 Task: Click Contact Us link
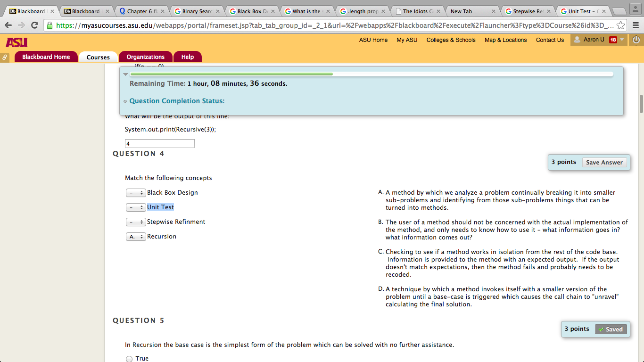click(x=550, y=40)
